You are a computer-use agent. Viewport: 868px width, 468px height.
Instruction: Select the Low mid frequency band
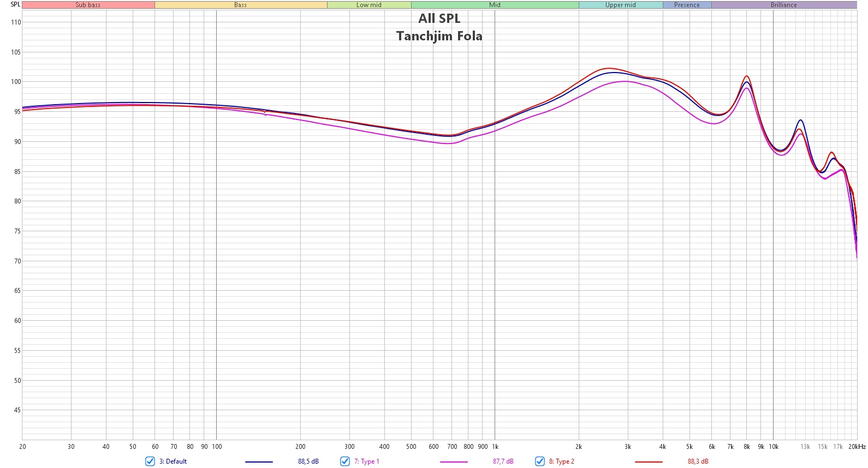[x=369, y=5]
